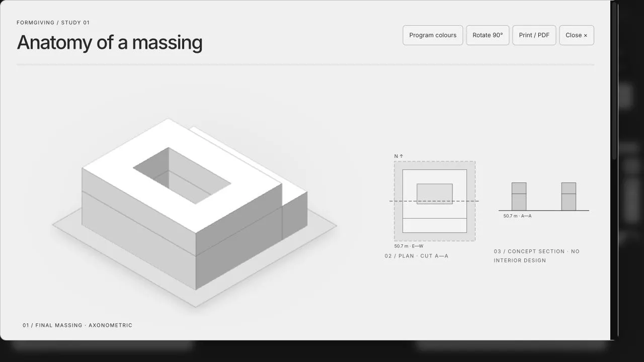Click the concept section diagram

543,197
